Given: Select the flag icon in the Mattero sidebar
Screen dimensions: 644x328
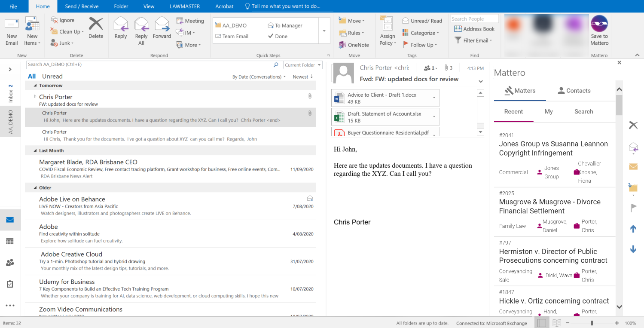Looking at the screenshot, I should click(x=633, y=208).
